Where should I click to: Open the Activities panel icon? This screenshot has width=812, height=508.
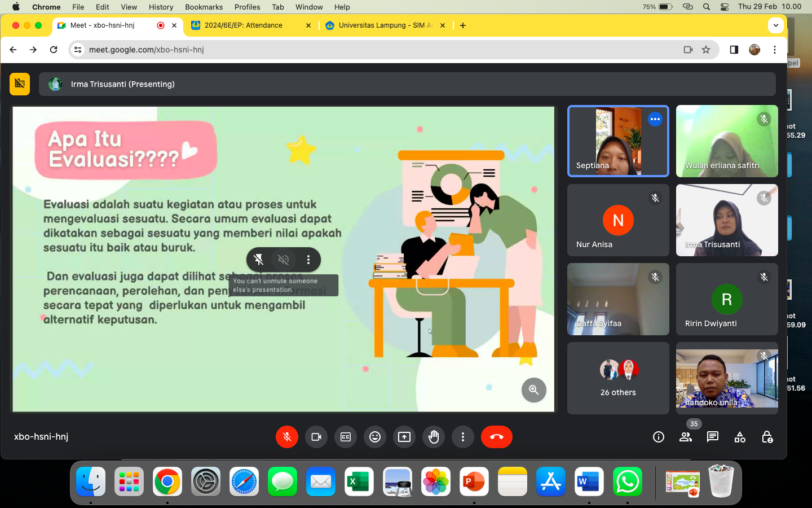(740, 437)
